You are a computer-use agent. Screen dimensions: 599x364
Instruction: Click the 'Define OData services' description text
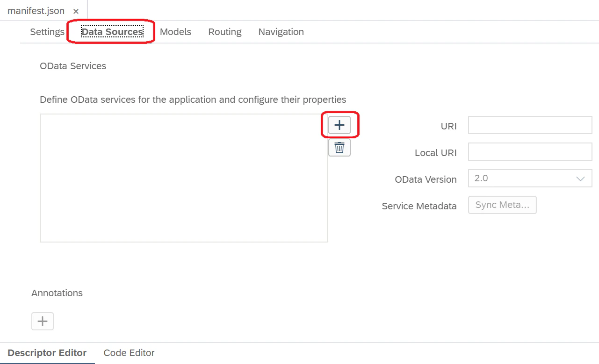[x=193, y=100]
